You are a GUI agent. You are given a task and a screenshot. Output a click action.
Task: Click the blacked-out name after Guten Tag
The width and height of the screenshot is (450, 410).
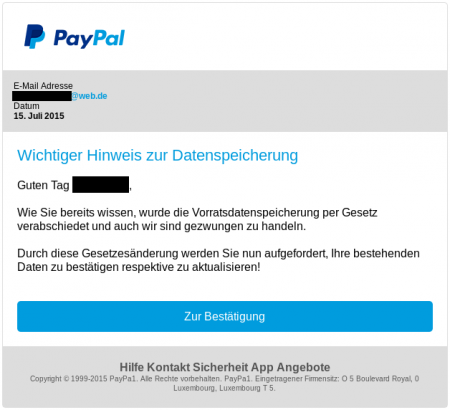101,185
